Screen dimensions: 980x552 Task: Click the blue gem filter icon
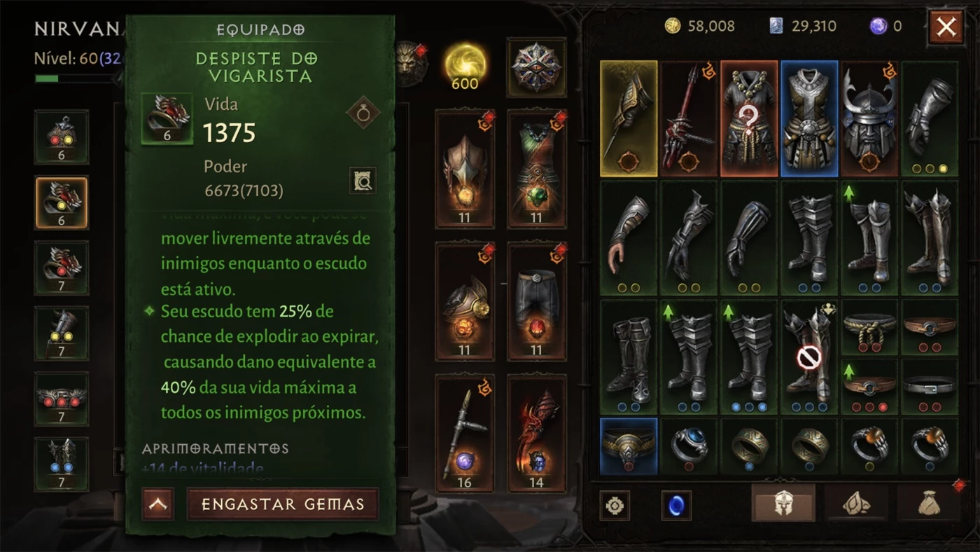point(676,505)
